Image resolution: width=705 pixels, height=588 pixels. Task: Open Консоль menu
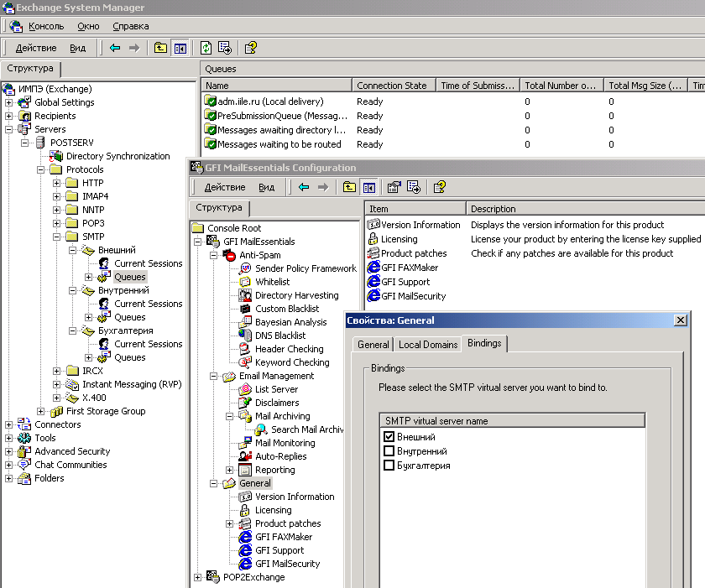[46, 26]
